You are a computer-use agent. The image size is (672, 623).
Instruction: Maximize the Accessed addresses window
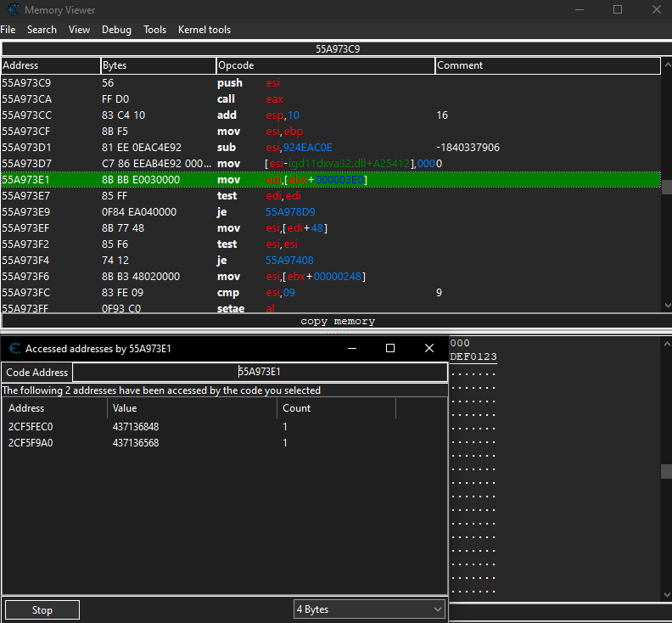point(390,348)
